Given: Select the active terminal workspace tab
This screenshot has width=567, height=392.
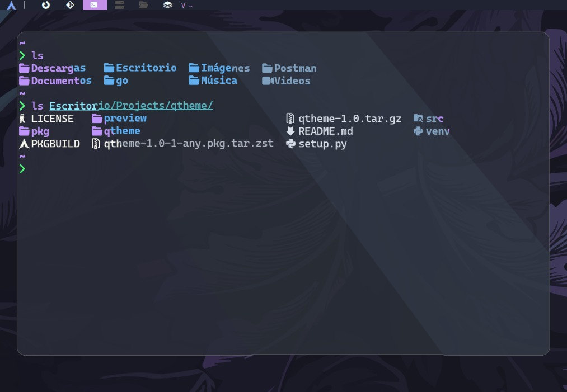Looking at the screenshot, I should click(x=95, y=4).
